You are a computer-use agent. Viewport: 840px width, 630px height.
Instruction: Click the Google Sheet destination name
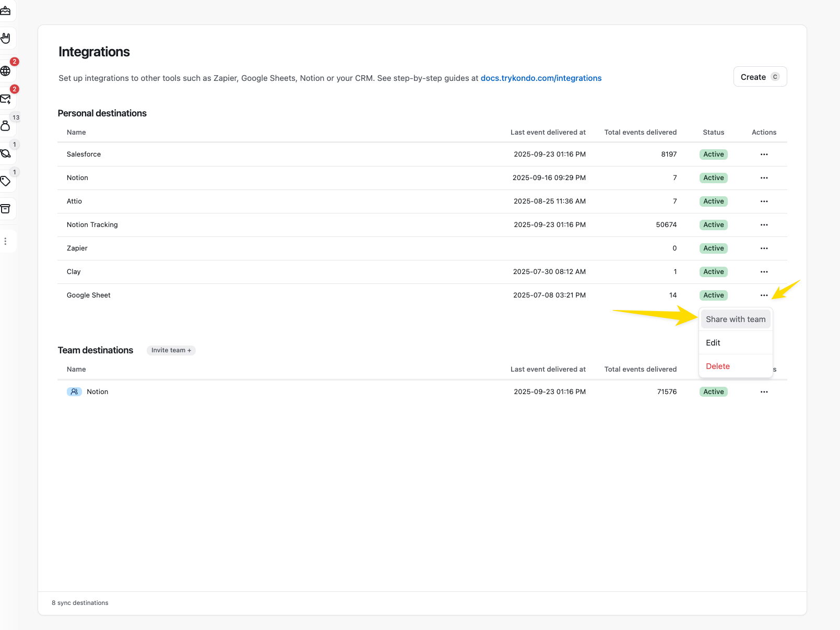coord(89,295)
